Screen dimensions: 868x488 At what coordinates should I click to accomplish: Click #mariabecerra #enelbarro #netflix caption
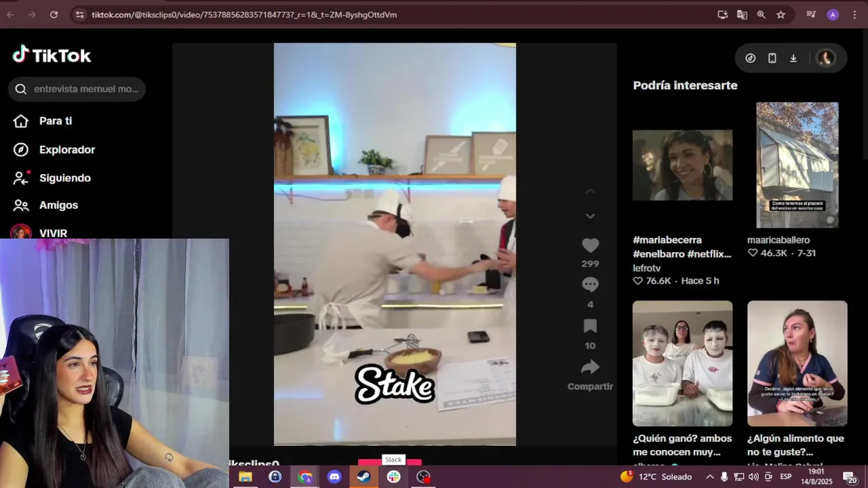pos(682,247)
